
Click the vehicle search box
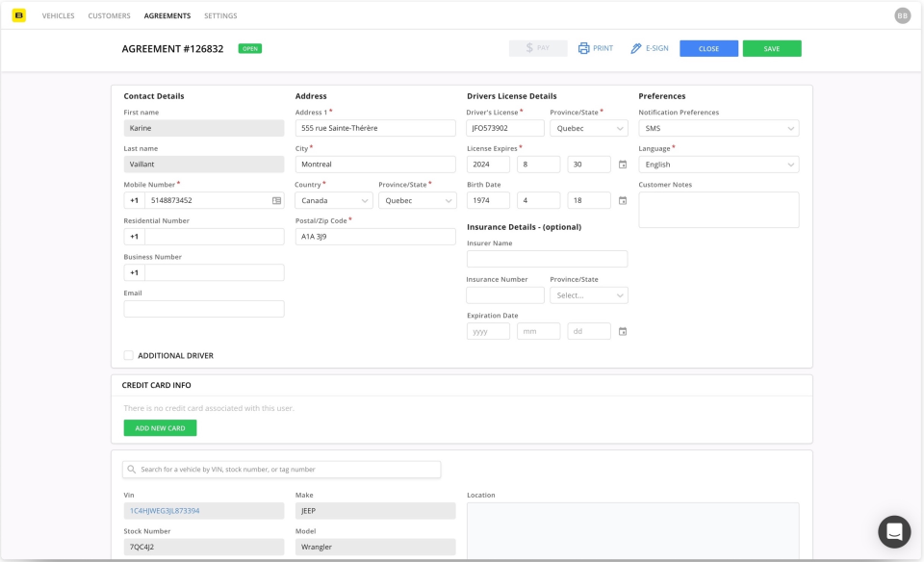282,470
